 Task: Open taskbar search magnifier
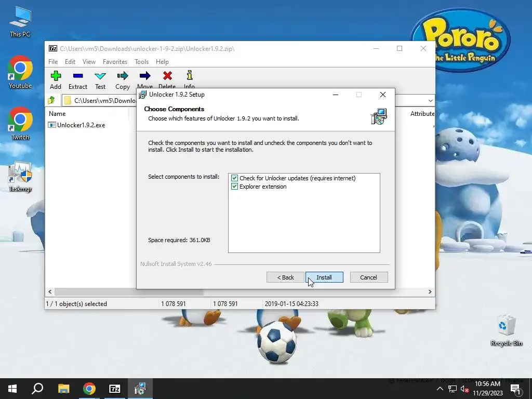tap(37, 389)
